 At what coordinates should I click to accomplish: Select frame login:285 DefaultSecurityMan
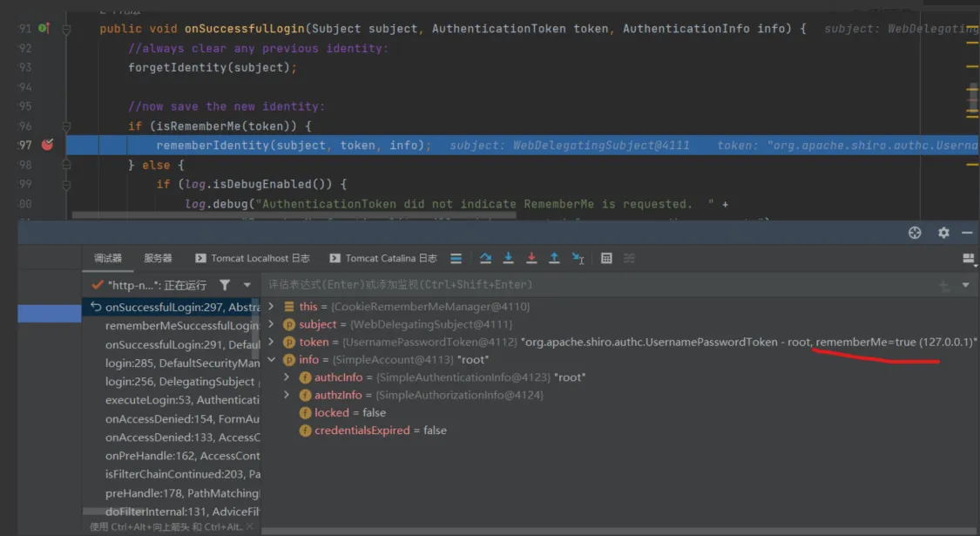pos(172,363)
